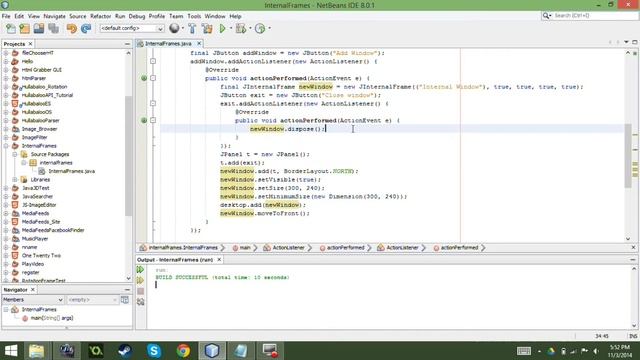Switch to the InternalFrames.java editor tab
640x360 pixels.
click(168, 43)
